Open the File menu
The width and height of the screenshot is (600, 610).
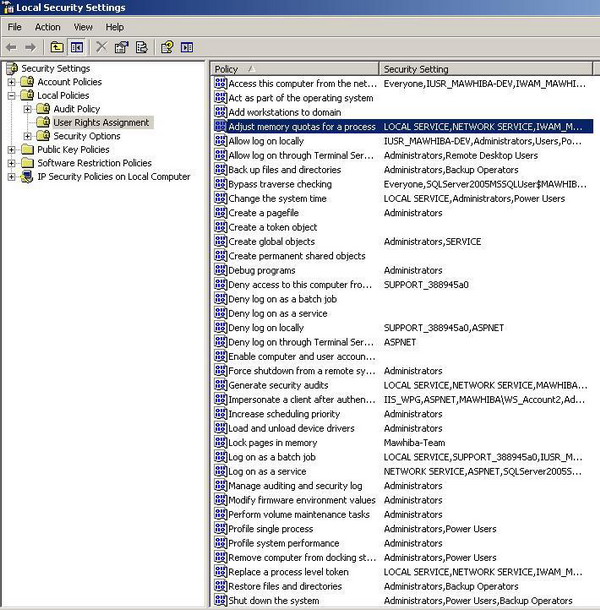(14, 27)
